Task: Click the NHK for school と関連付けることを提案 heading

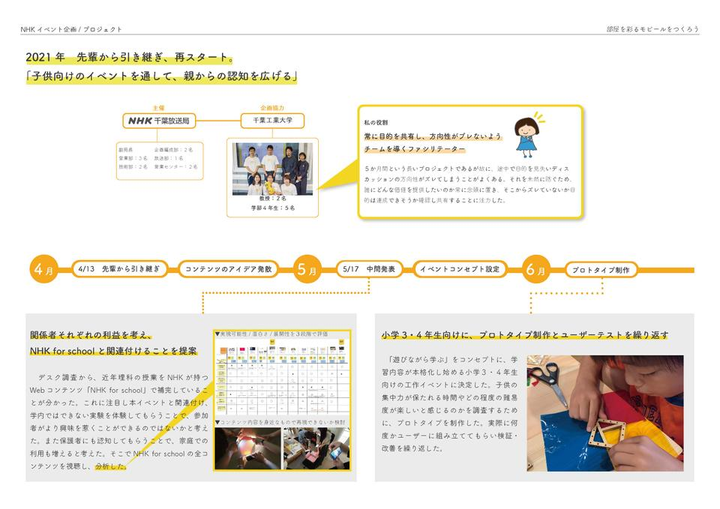Action: coord(113,351)
